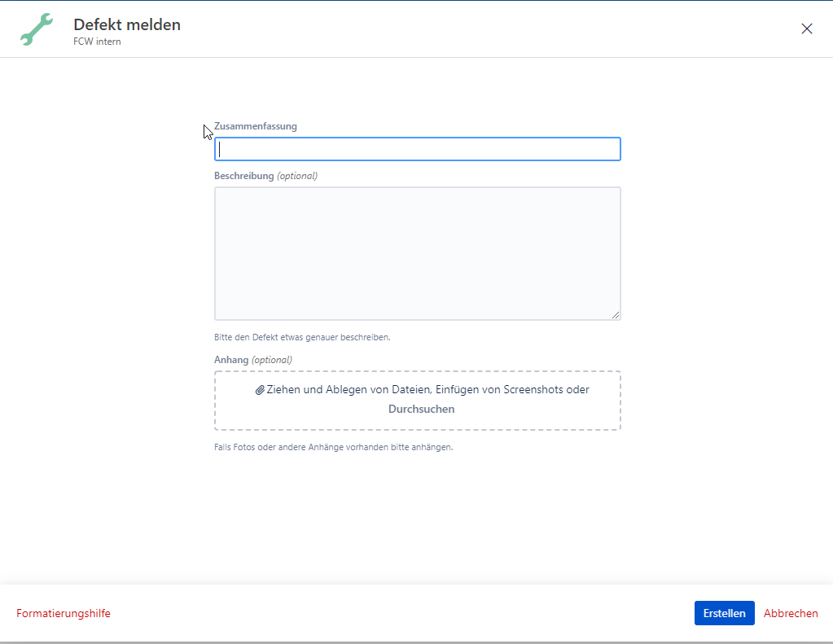Click the FCW intern subtitle

tap(97, 42)
